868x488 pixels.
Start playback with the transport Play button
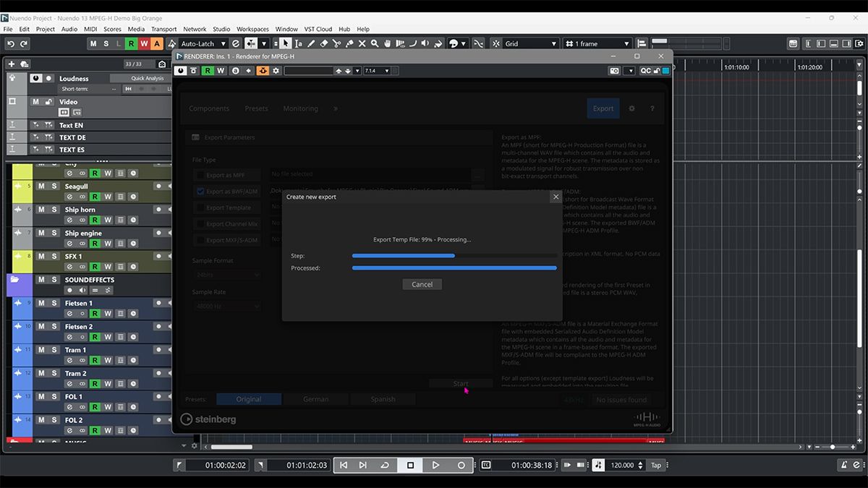pyautogui.click(x=435, y=466)
